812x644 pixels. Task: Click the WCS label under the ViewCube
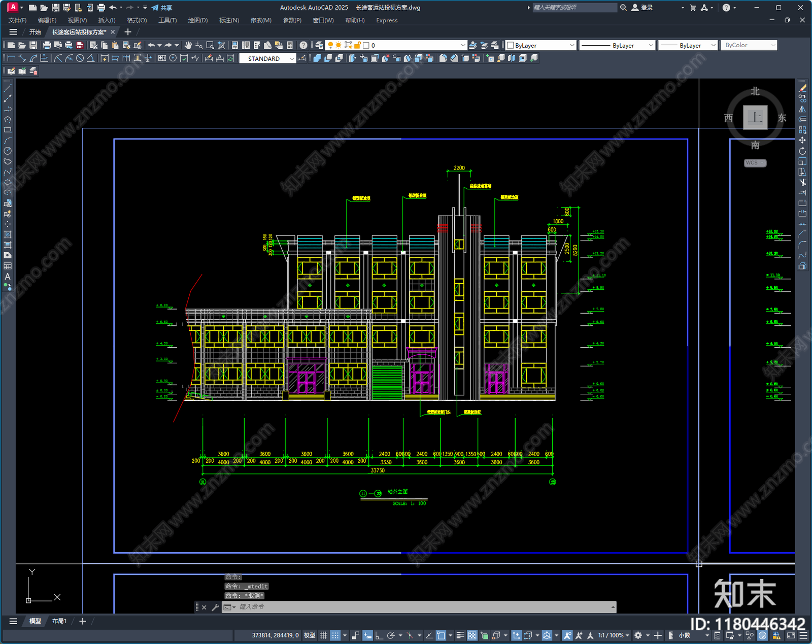tap(755, 163)
